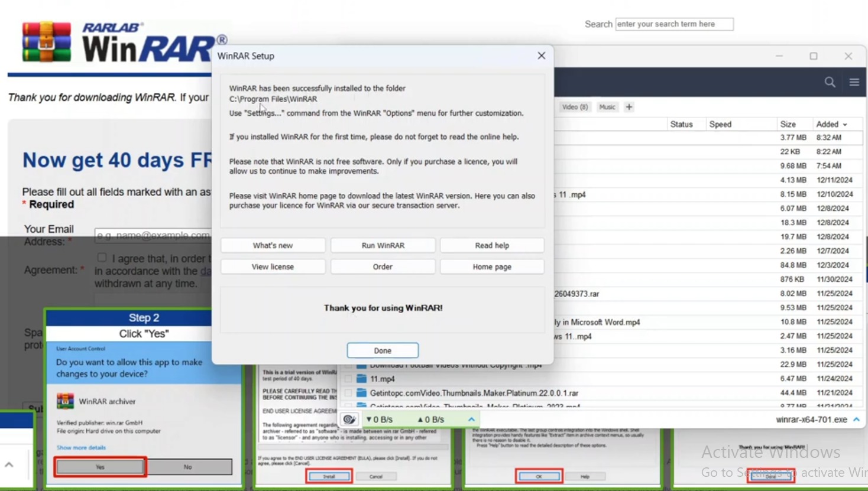Switch to the Video (8) tab

575,107
